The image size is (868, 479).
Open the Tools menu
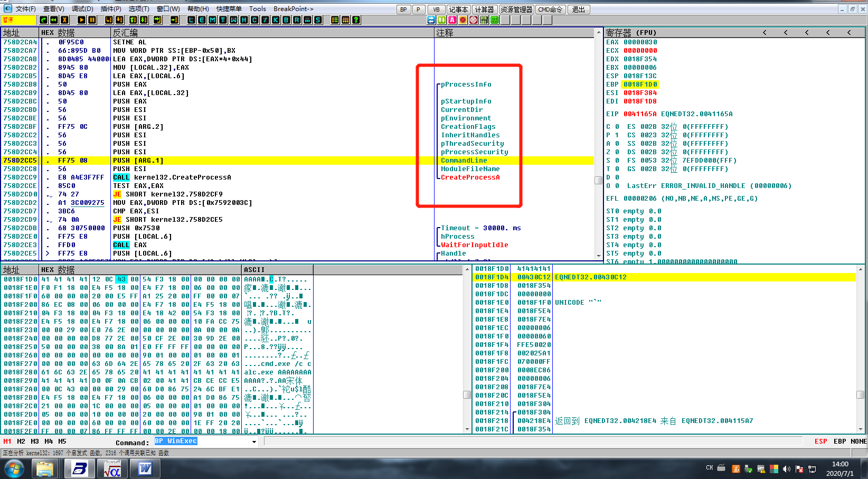(258, 9)
